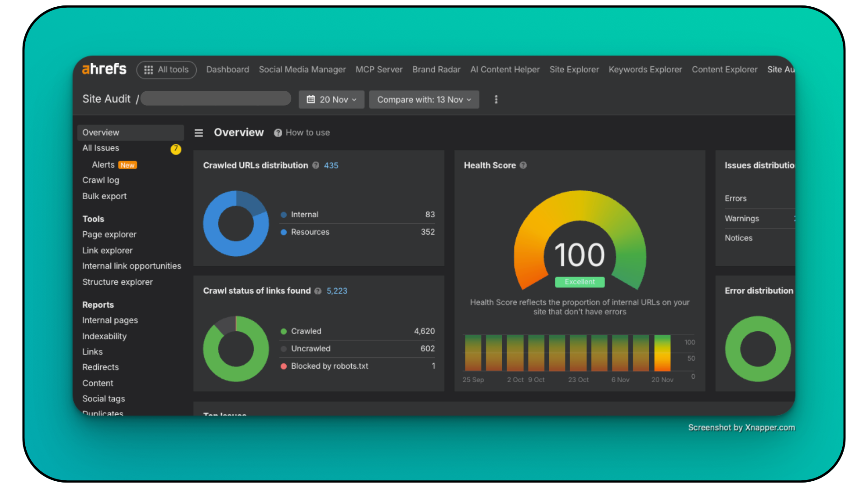Click the blue Internal legend dot

click(x=283, y=215)
